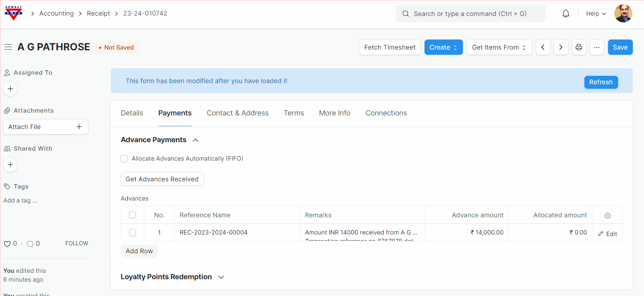Go to previous document arrow
644x296 pixels.
click(x=543, y=47)
